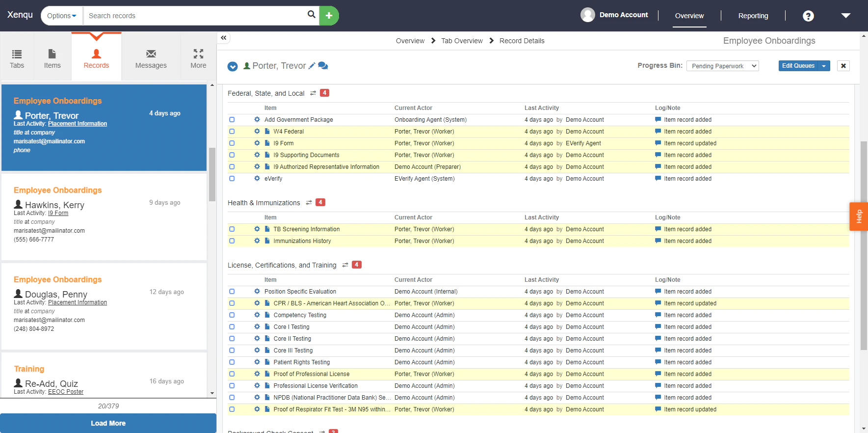The width and height of the screenshot is (868, 433).
Task: Expand the Options dropdown in search bar
Action: point(62,16)
